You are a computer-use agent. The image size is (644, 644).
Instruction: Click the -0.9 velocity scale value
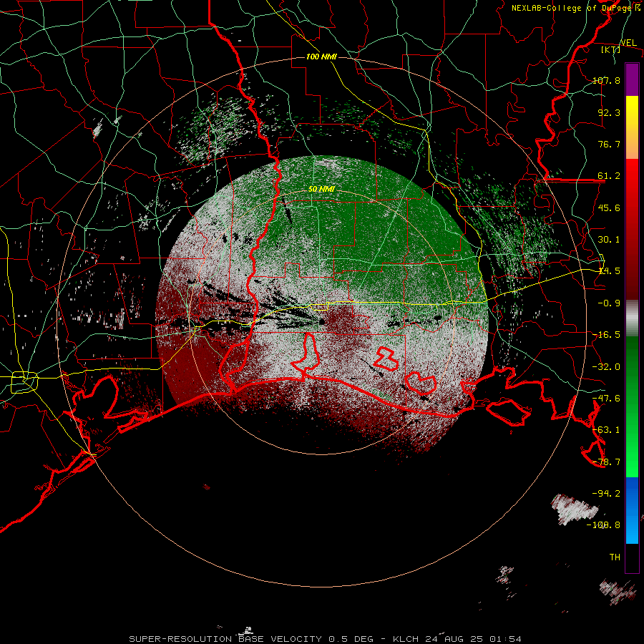coord(609,303)
